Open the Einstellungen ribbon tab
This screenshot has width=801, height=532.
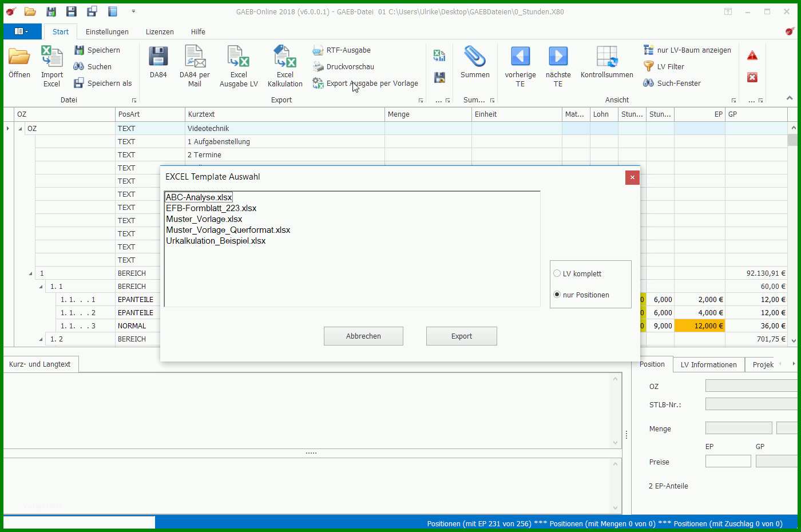click(x=107, y=32)
